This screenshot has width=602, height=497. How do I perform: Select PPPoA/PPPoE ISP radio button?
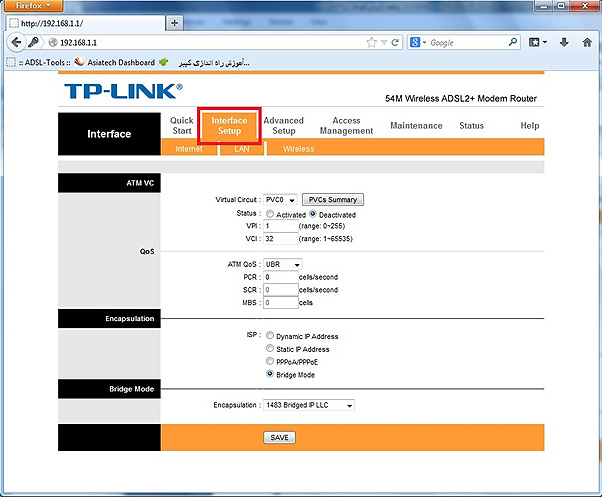click(270, 360)
